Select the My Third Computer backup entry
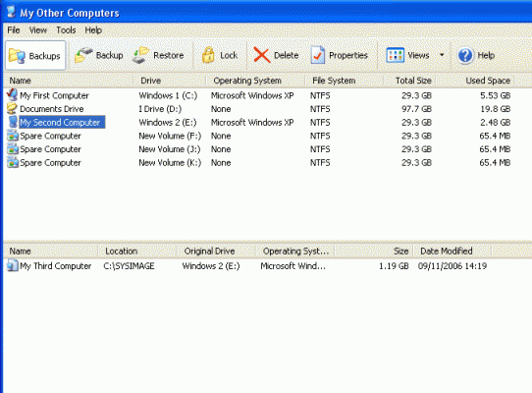532x393 pixels. pyautogui.click(x=55, y=266)
